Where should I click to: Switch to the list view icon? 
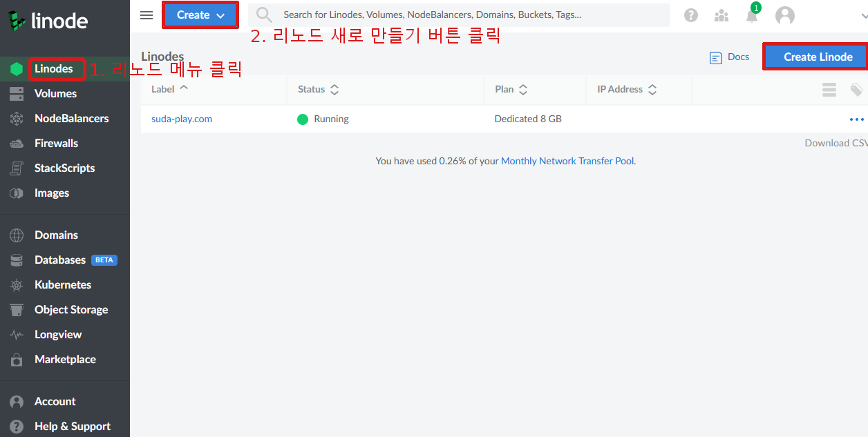[829, 90]
